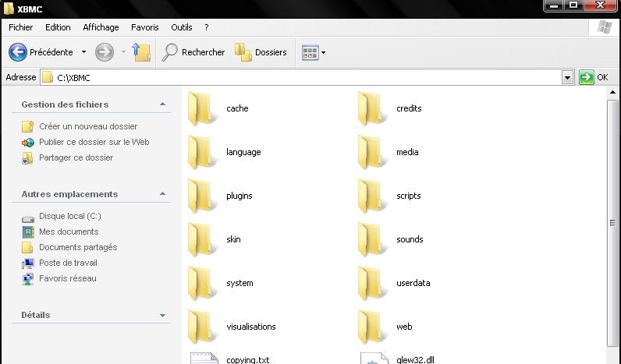
Task: Open the forward history dropdown arrow
Action: pyautogui.click(x=123, y=51)
